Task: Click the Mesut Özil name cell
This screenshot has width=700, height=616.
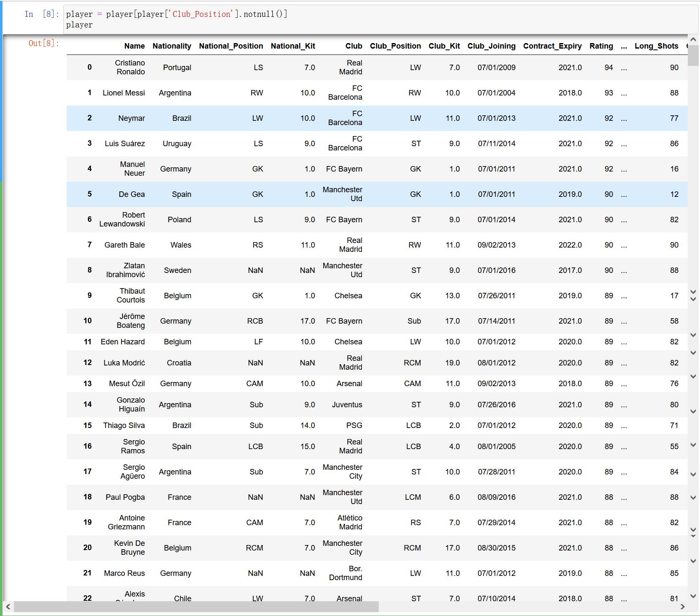Action: (127, 384)
